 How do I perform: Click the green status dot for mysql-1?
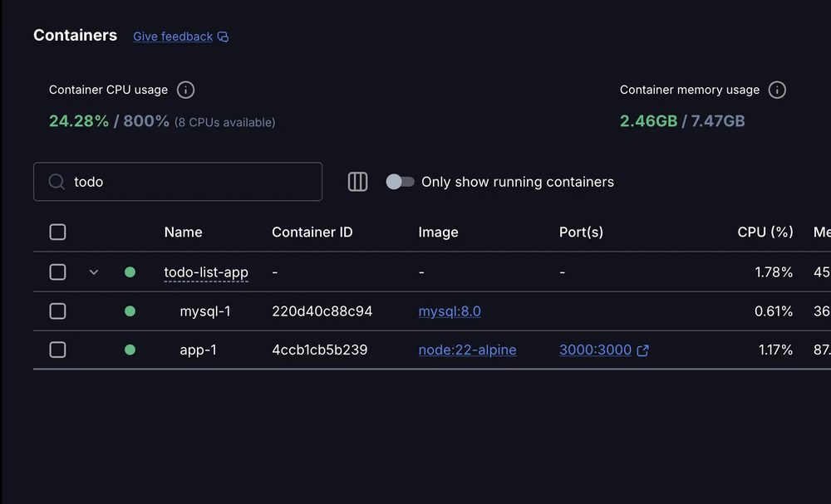(x=130, y=311)
